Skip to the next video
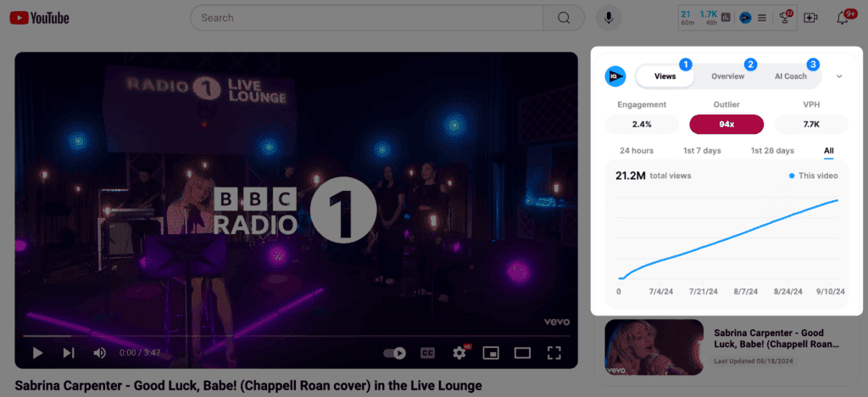 (x=69, y=353)
